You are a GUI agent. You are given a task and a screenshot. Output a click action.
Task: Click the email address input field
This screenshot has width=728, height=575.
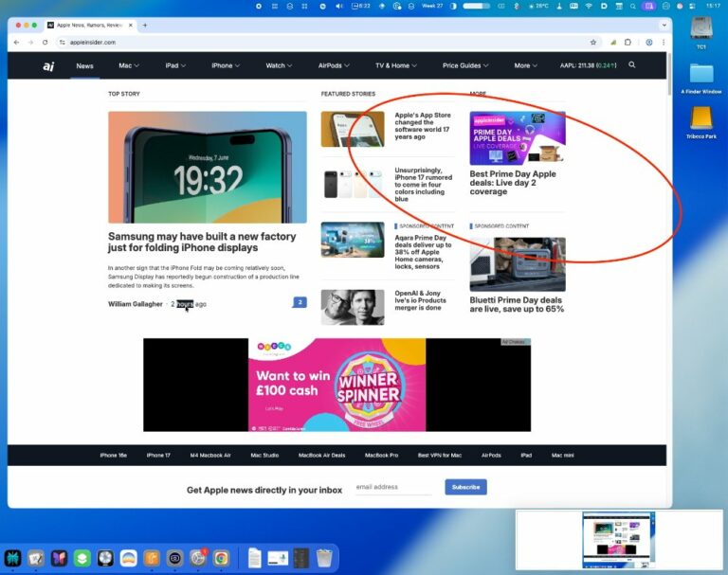click(x=393, y=487)
